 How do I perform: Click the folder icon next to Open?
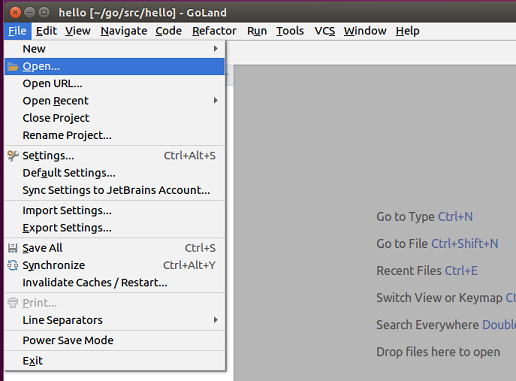tap(13, 67)
